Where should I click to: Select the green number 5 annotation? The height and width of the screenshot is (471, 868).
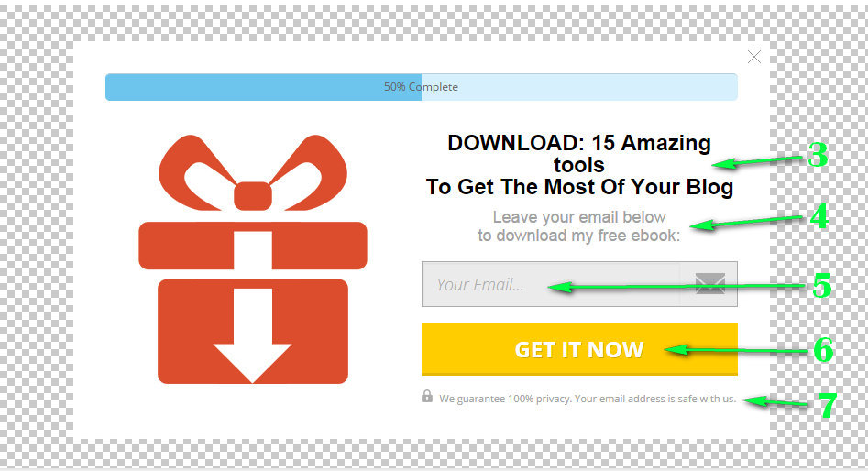click(x=822, y=286)
